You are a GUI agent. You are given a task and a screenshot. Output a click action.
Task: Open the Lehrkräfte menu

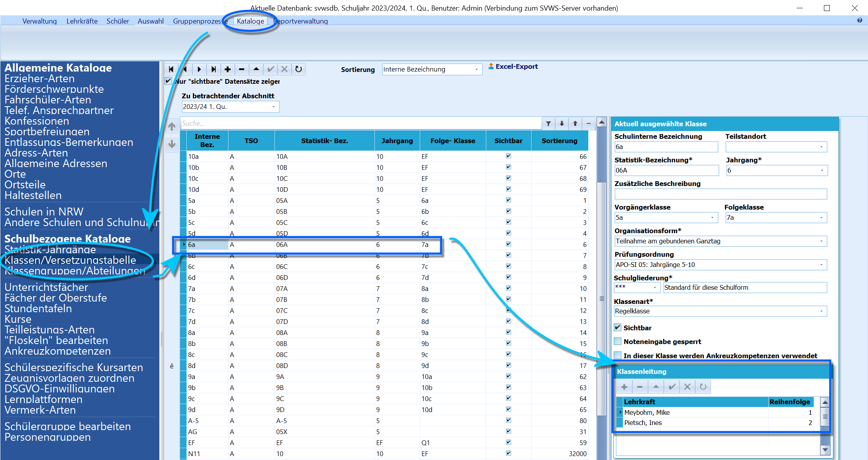[82, 21]
